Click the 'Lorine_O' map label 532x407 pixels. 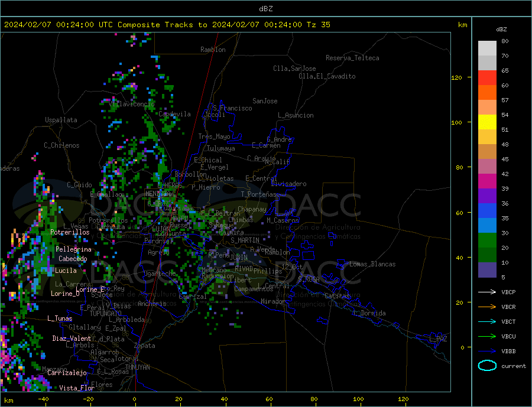[x=65, y=294]
